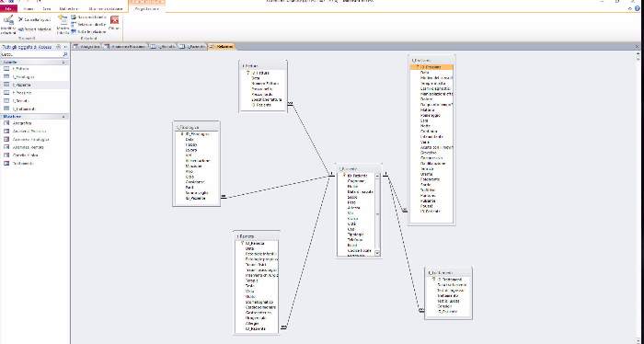Switch to the Anagrafica document tab
This screenshot has height=344, width=644.
(86, 47)
